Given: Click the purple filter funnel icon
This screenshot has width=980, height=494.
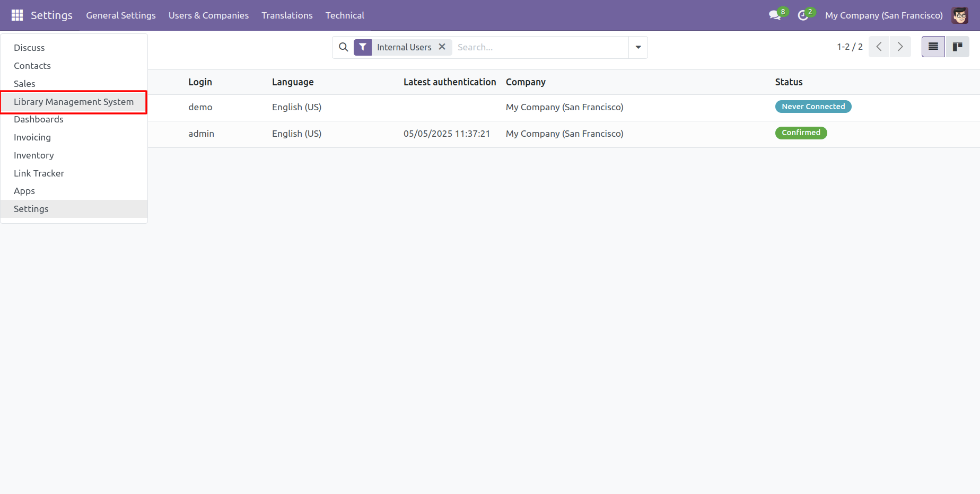Looking at the screenshot, I should point(363,47).
